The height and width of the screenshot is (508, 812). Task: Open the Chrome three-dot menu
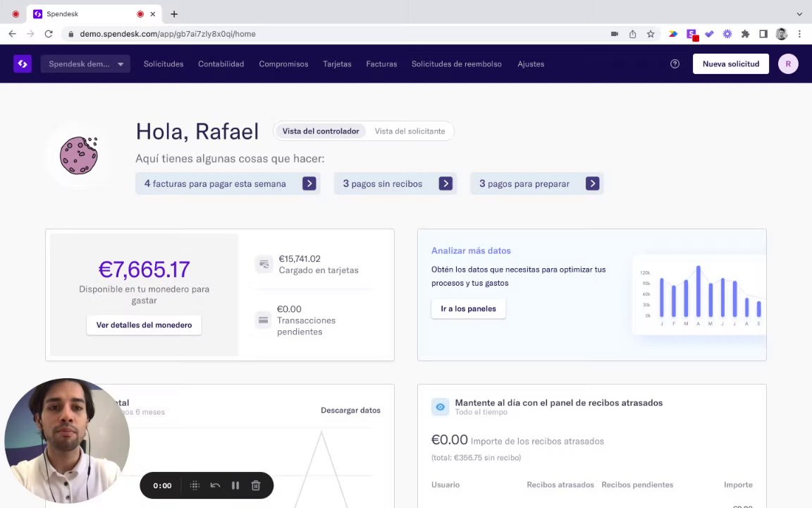coord(799,34)
